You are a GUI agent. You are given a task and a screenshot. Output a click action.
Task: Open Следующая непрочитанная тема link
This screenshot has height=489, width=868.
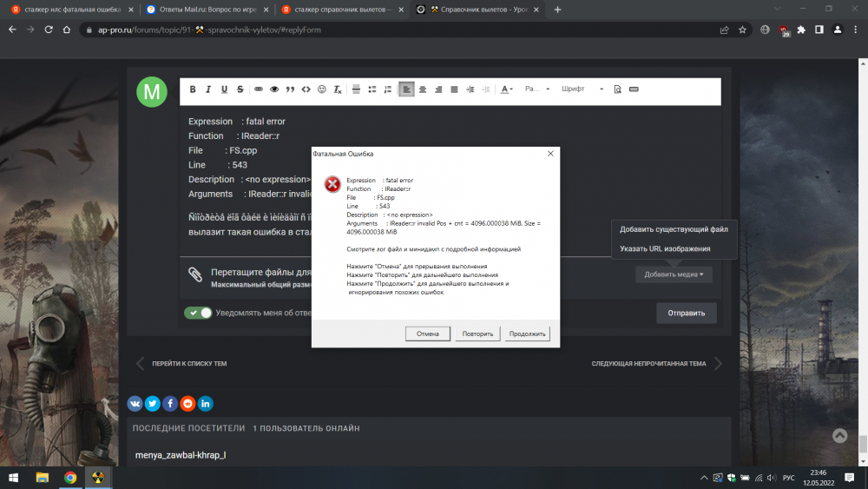click(x=648, y=364)
